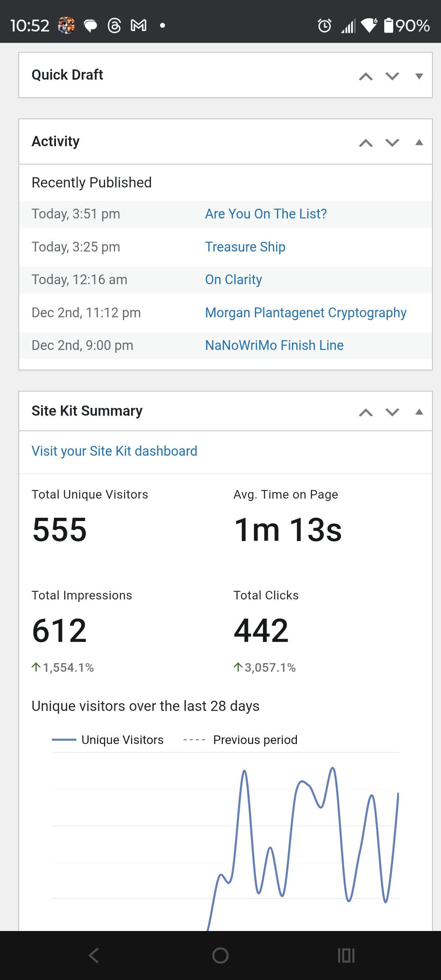Move Quick Draft panel up
Screen dimensions: 441x980
pyautogui.click(x=366, y=76)
